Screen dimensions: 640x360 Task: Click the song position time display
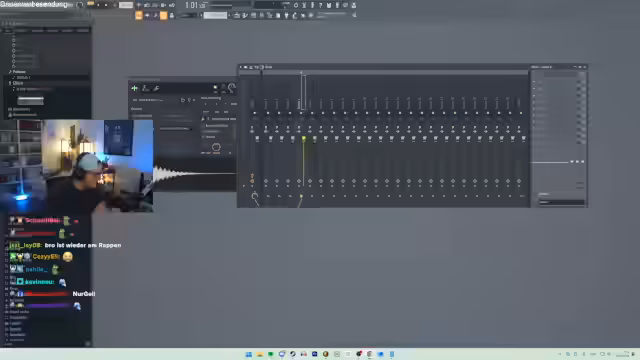click(x=195, y=5)
